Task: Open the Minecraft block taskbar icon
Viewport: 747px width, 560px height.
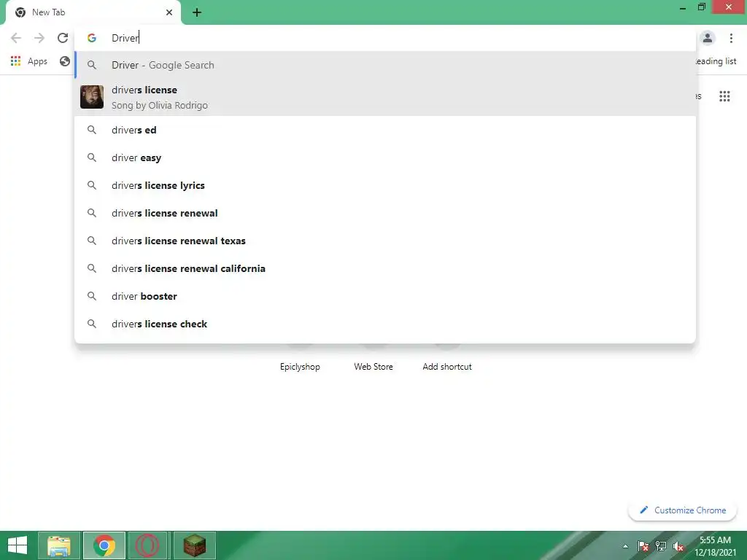Action: 194,545
